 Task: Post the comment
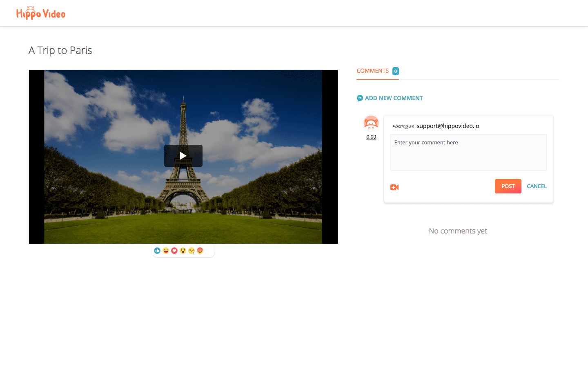(508, 186)
